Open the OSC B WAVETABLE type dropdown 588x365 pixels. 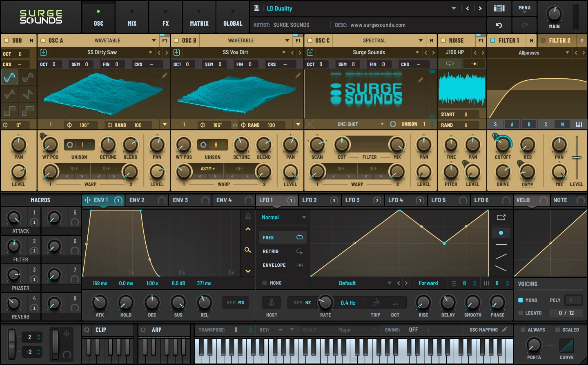click(246, 40)
